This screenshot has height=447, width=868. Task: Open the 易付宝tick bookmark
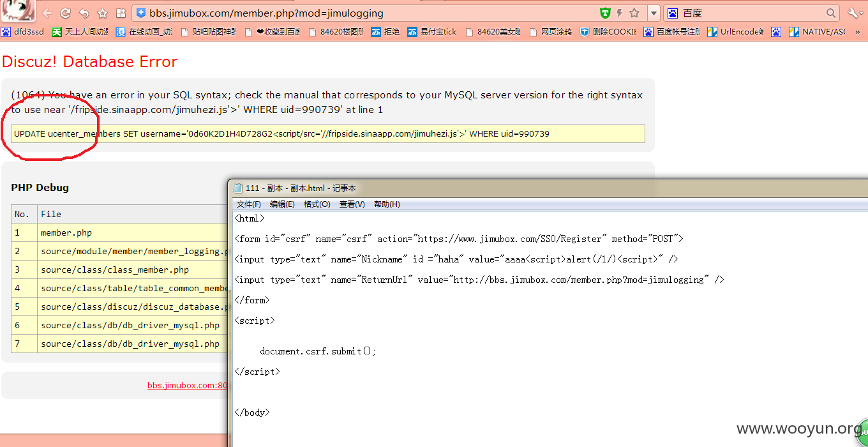[x=433, y=31]
